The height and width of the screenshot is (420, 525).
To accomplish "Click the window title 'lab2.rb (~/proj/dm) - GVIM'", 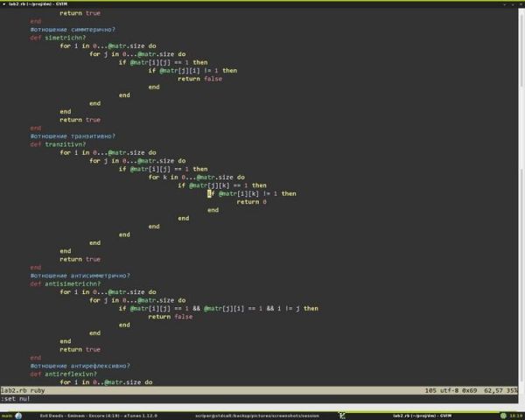I will point(38,4).
